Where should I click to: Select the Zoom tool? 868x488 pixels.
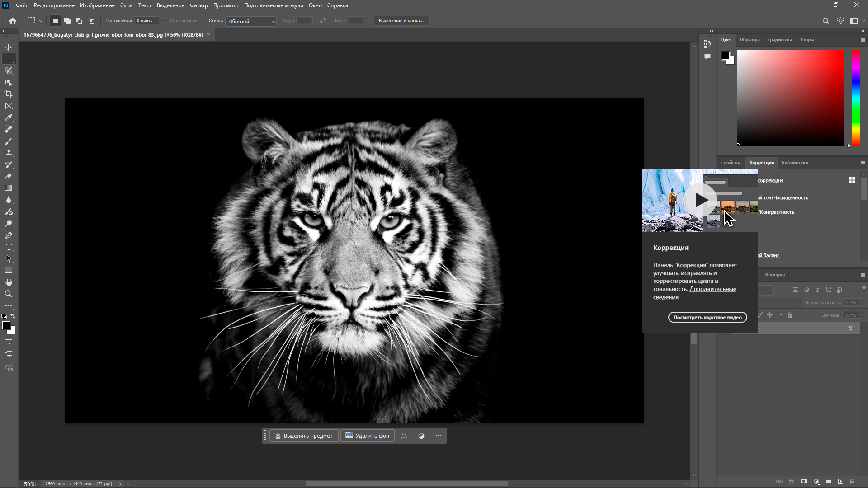point(9,294)
